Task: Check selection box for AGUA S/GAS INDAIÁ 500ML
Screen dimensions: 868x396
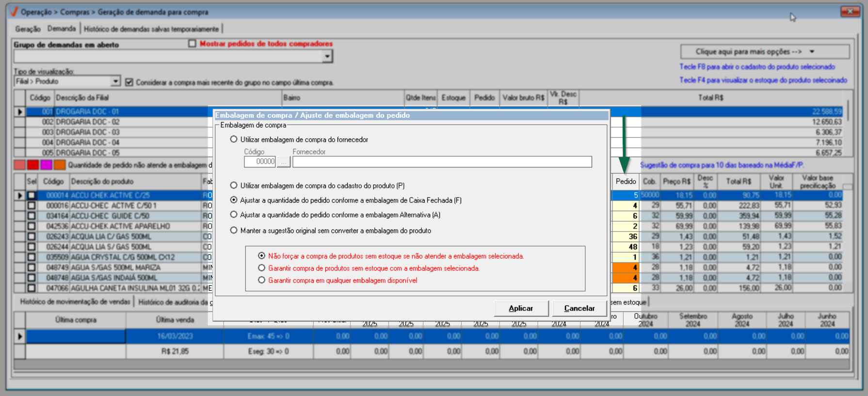Action: [x=32, y=278]
